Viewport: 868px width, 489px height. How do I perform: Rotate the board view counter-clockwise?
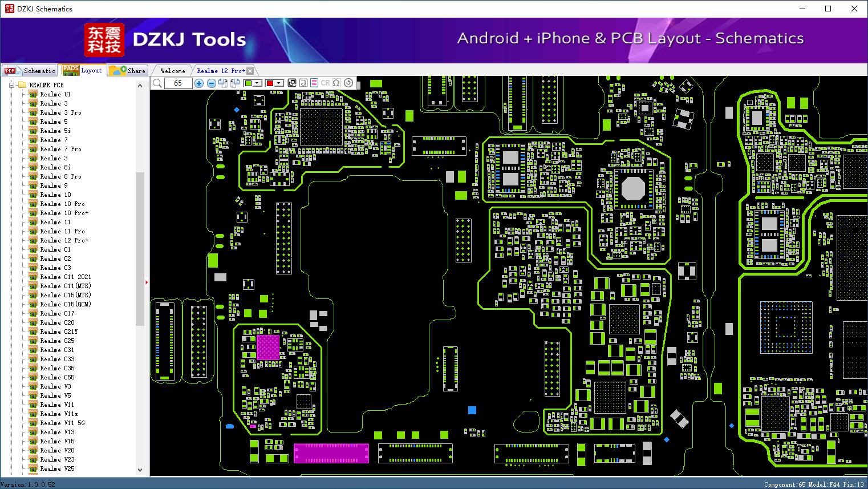[x=235, y=83]
